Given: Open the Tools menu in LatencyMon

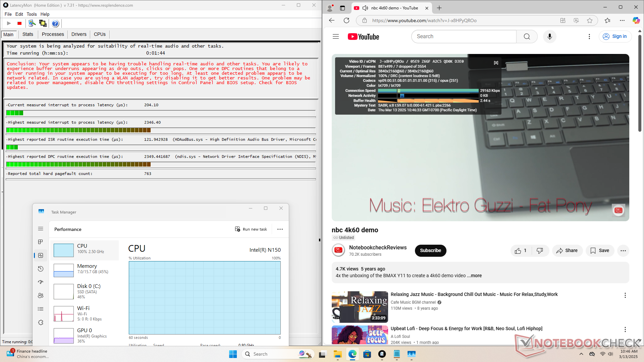Looking at the screenshot, I should (32, 14).
